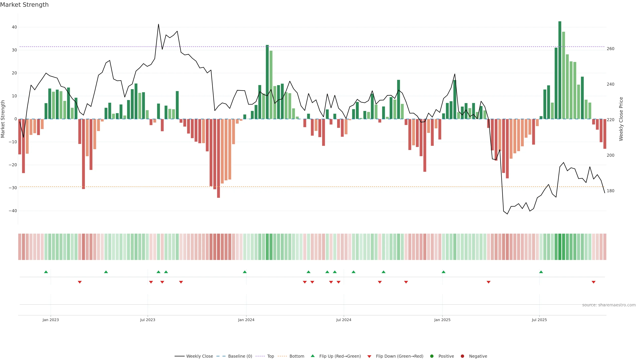
Task: Click the Weekly Close Price axis title
Action: tap(621, 119)
